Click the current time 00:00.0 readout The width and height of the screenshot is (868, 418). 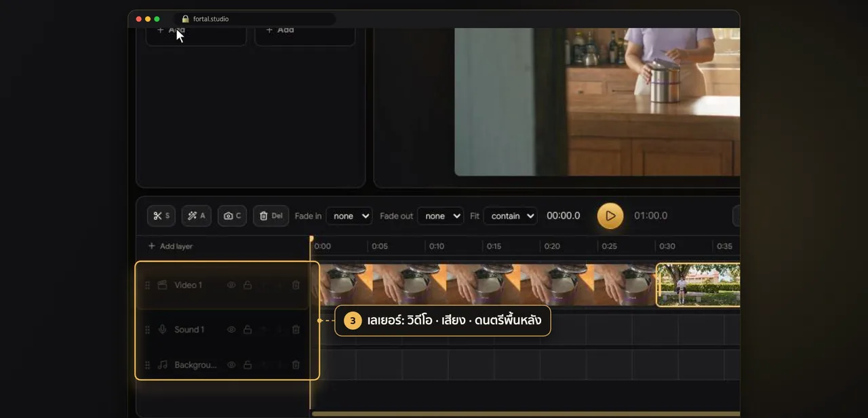tap(564, 216)
